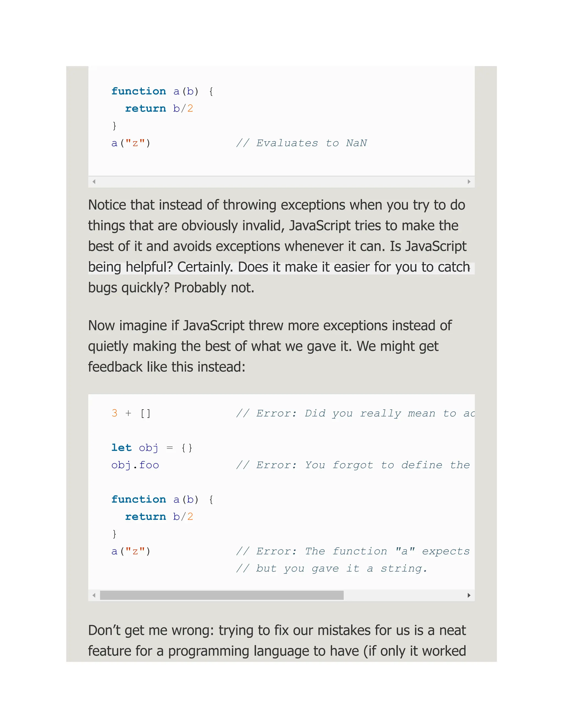This screenshot has width=563, height=728.
Task: Click left scroll arrow under error-comments code block
Action: (94, 595)
